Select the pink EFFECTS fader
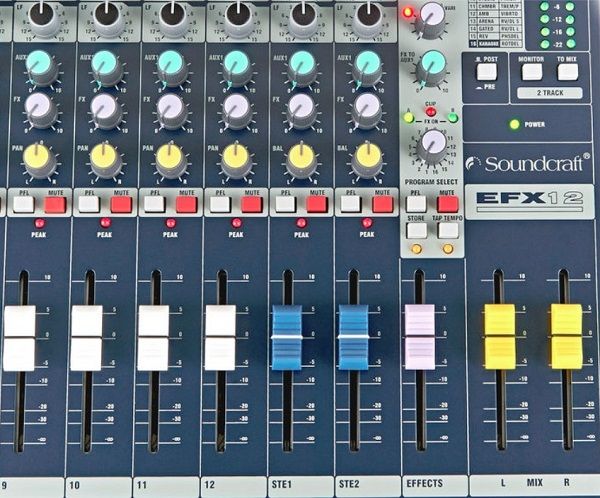The height and width of the screenshot is (498, 600). coord(420,337)
